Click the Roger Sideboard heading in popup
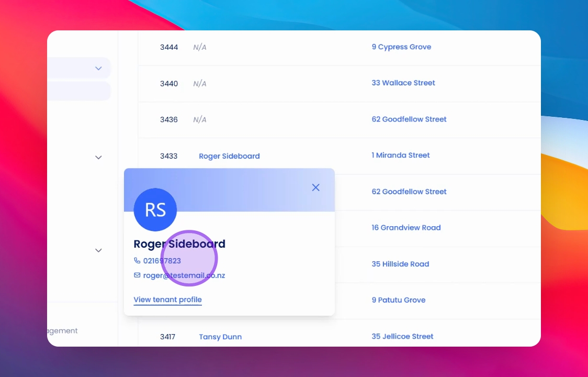588x377 pixels. click(x=179, y=244)
